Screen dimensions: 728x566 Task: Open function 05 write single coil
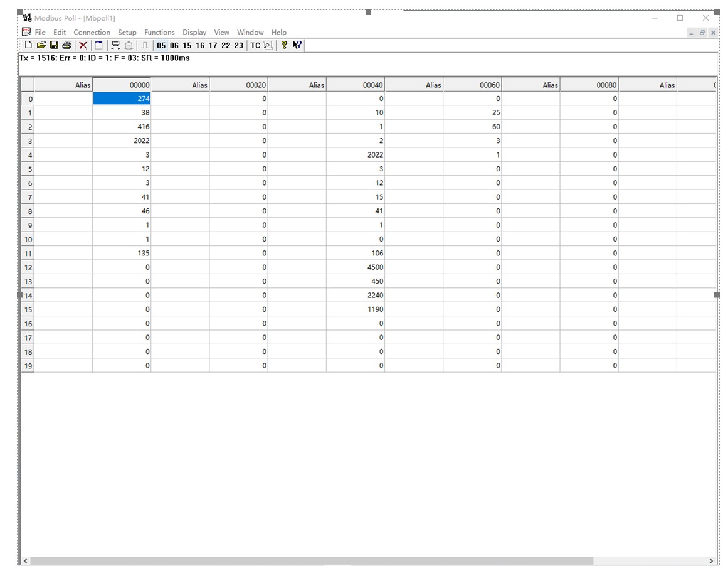pyautogui.click(x=161, y=45)
